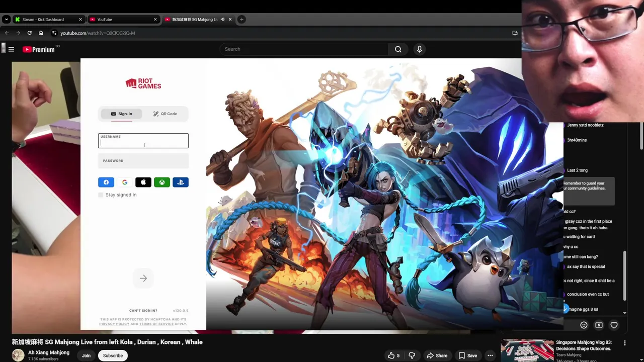Tick the Stay signed in checkbox
The image size is (644, 362).
[x=101, y=195]
